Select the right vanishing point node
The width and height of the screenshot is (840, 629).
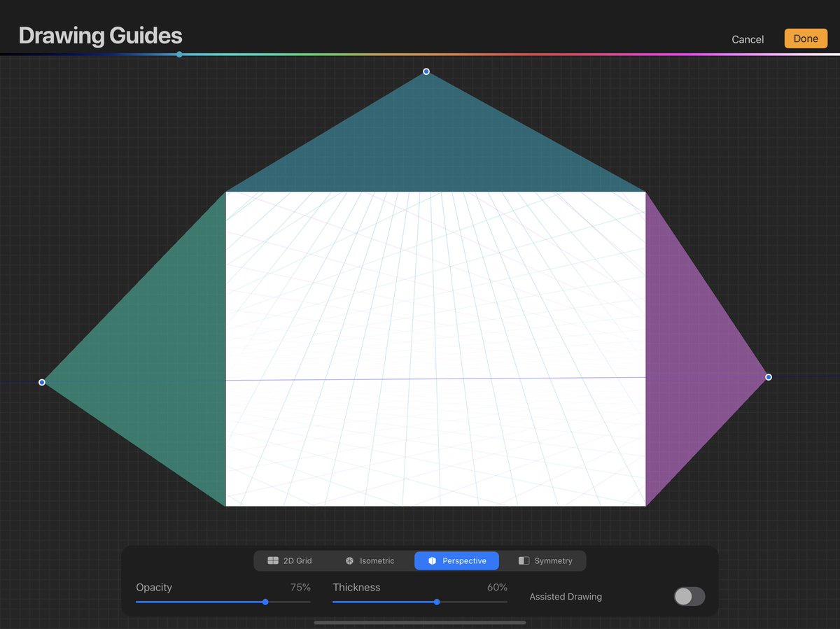coord(769,377)
